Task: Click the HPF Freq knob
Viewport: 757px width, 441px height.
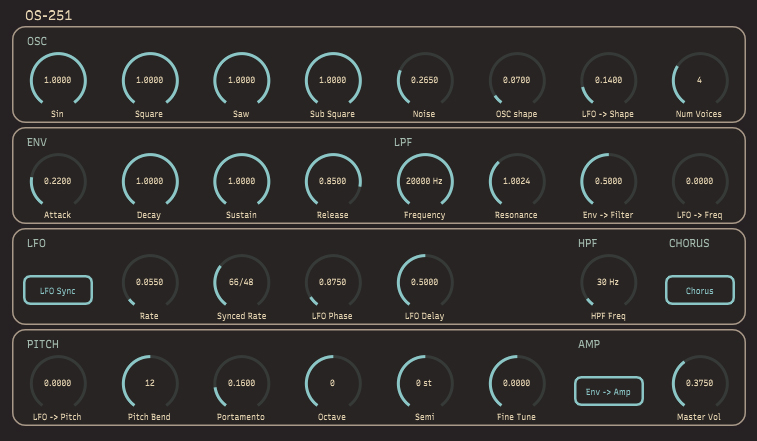Action: [x=608, y=282]
